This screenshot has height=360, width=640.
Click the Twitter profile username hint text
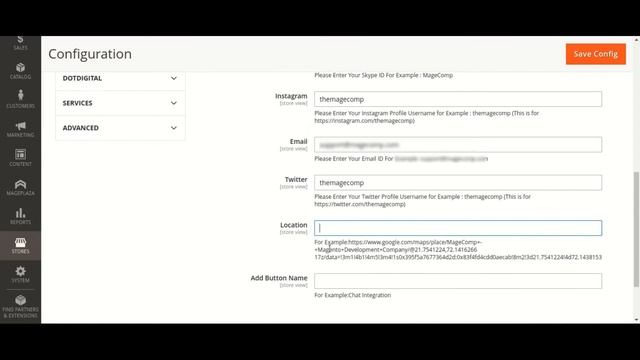422,200
